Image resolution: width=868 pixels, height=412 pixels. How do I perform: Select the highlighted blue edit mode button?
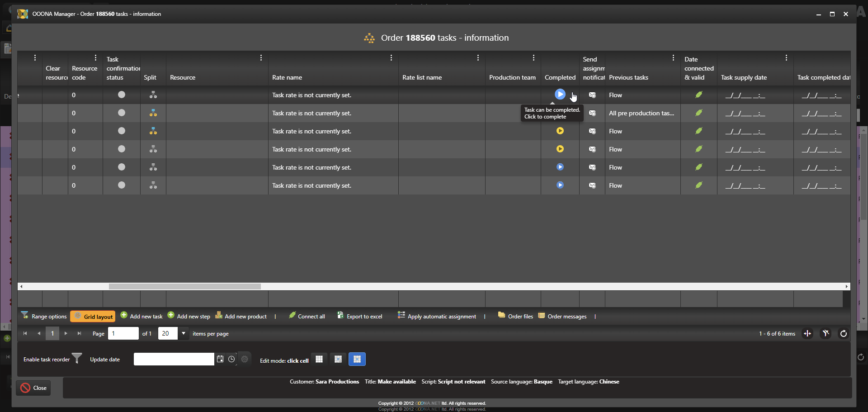(x=357, y=359)
